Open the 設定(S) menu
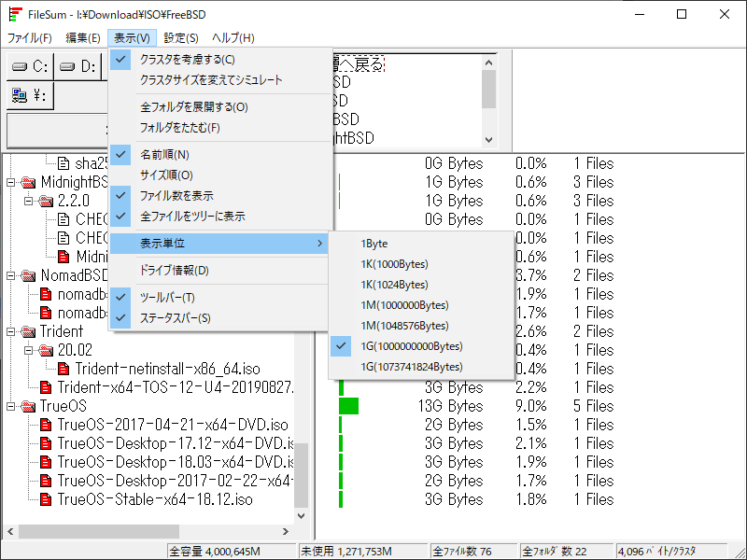The height and width of the screenshot is (560, 747). click(x=181, y=38)
